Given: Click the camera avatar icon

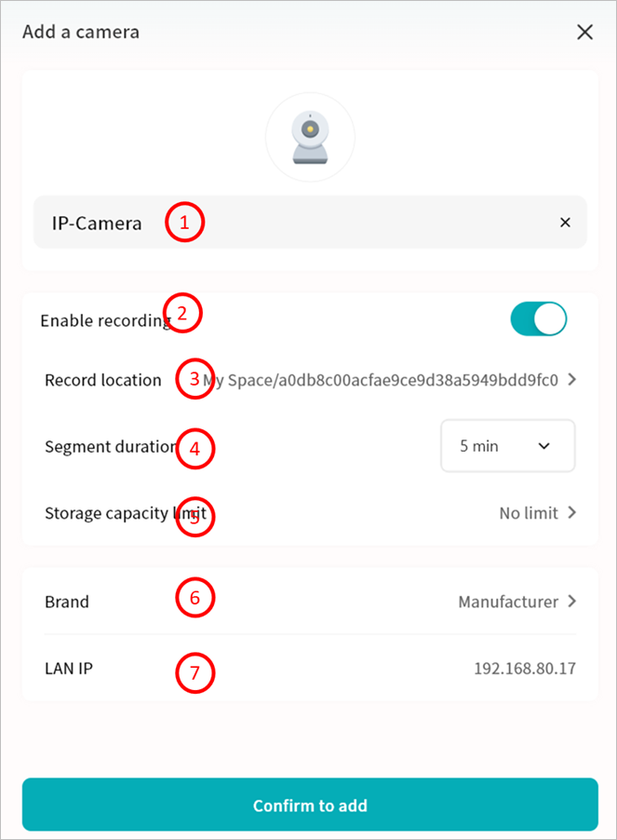Looking at the screenshot, I should coord(310,137).
